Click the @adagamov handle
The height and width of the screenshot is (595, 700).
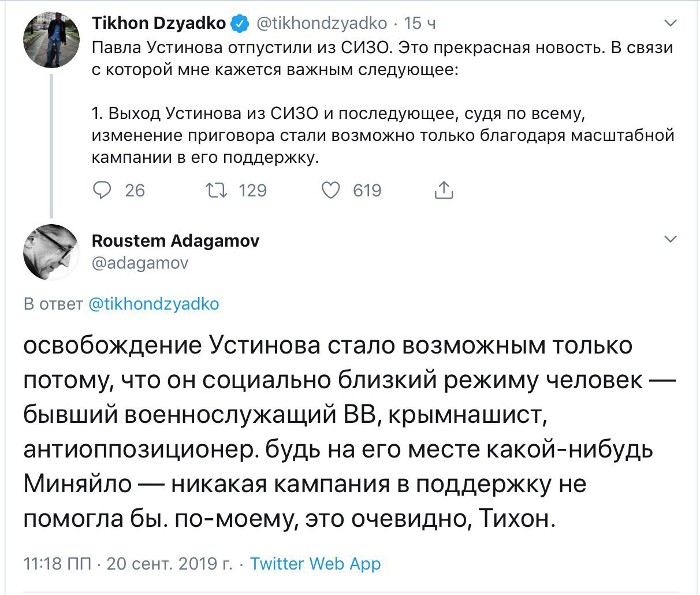(x=140, y=263)
